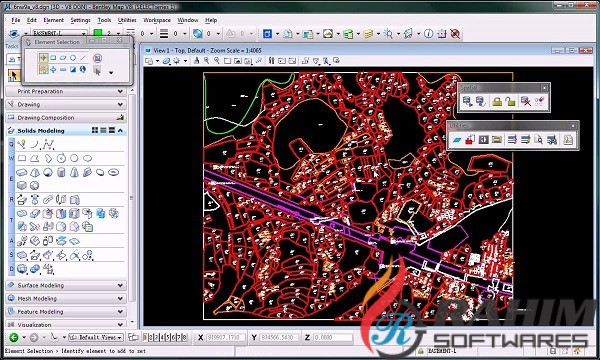600x360 pixels.
Task: Open the Edit menu
Action: [x=32, y=20]
